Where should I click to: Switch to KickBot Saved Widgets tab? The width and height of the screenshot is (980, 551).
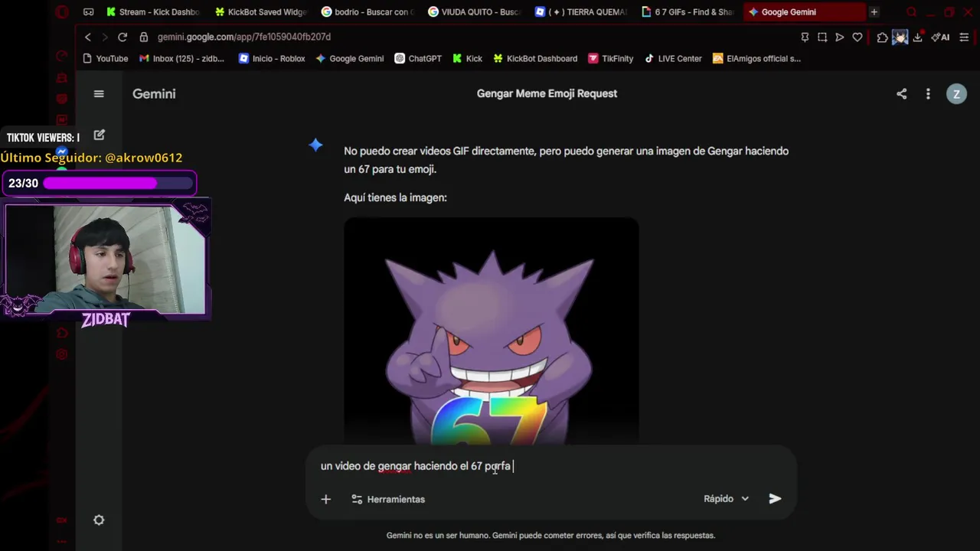(260, 12)
